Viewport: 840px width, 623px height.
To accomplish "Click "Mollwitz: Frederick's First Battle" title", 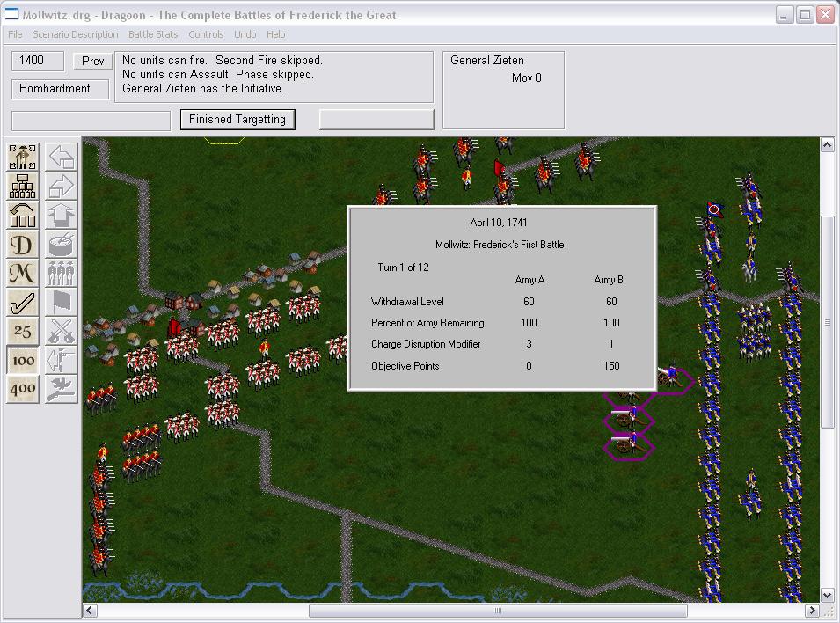I will click(500, 245).
